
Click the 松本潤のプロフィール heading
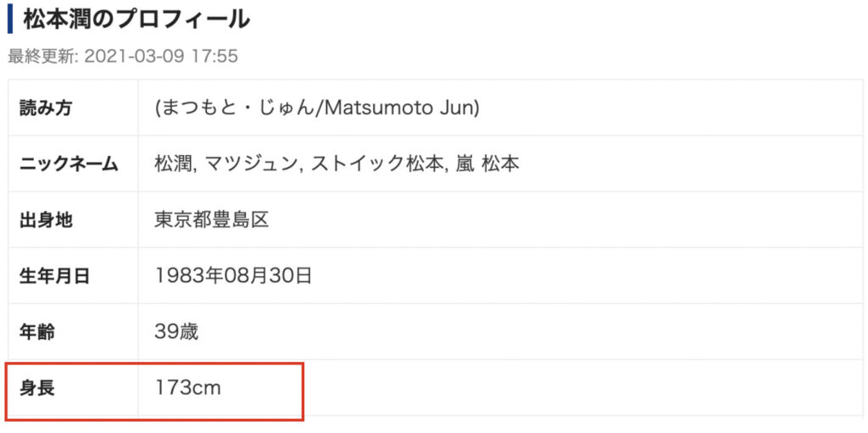136,20
